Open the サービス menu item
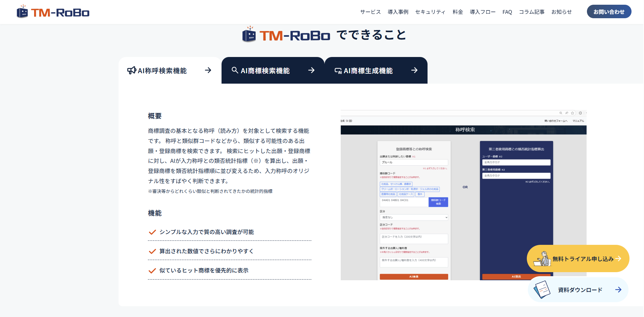The width and height of the screenshot is (644, 317). [370, 12]
